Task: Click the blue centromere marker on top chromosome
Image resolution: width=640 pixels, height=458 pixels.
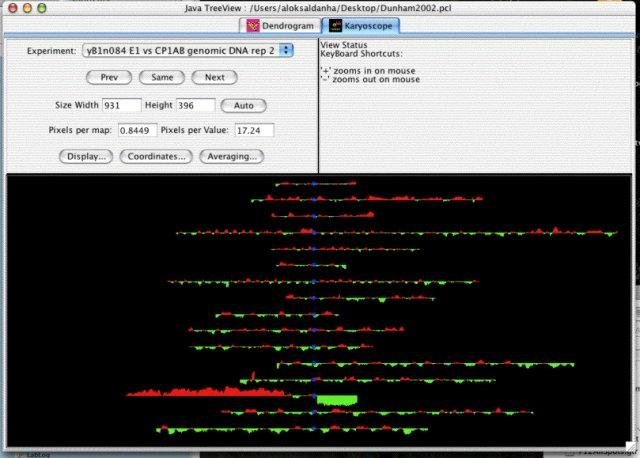Action: coord(314,184)
